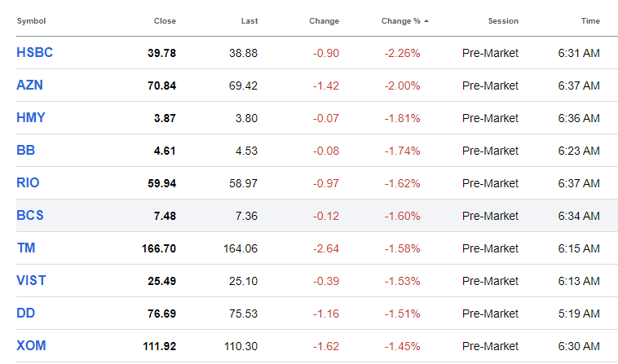The width and height of the screenshot is (618, 364).
Task: Sort by Last price column header
Action: tap(249, 20)
